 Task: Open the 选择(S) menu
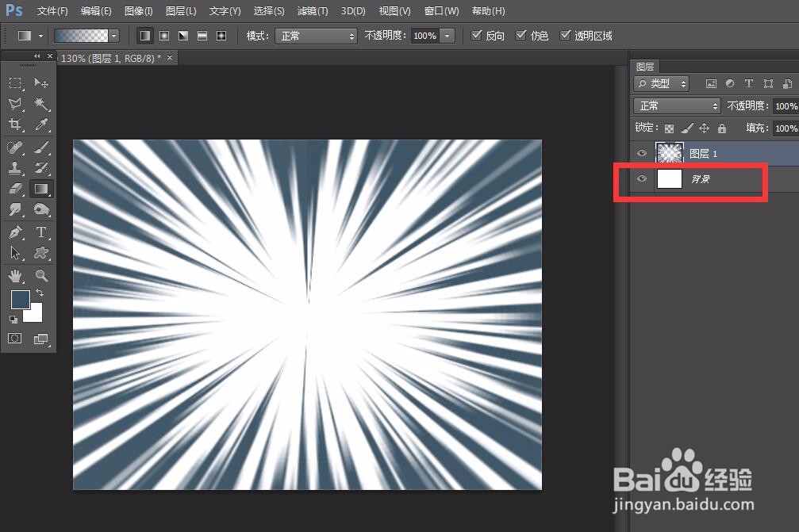click(x=269, y=10)
